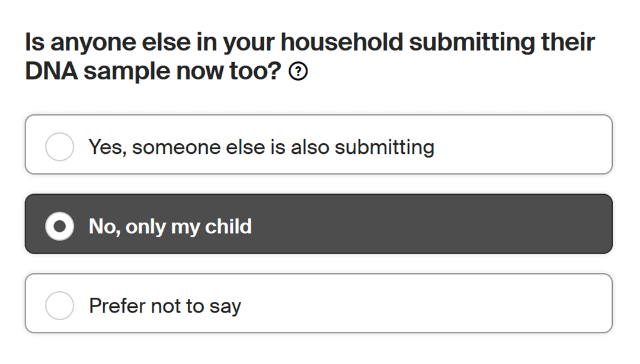640x364 pixels.
Task: Click the "Yes, someone else is also submitting" label text
Action: [x=261, y=147]
